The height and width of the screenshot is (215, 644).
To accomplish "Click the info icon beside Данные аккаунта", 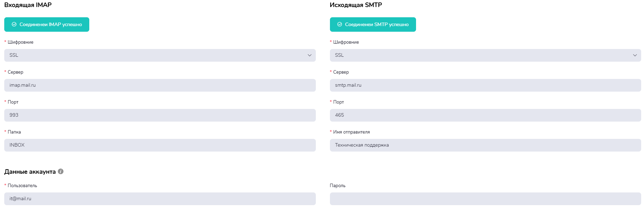I will (x=61, y=171).
